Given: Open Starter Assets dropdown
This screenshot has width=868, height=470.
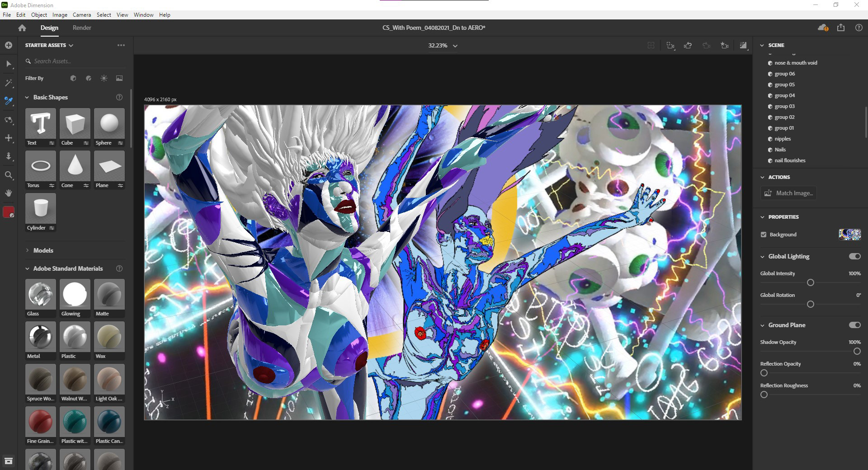Looking at the screenshot, I should point(49,45).
